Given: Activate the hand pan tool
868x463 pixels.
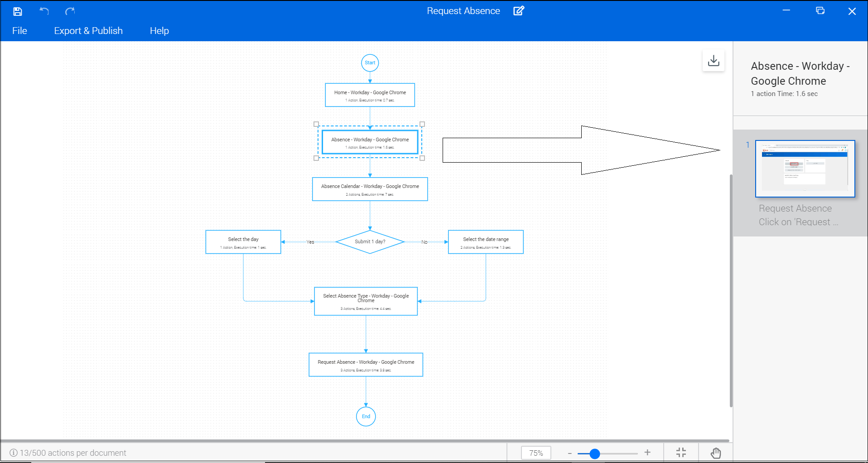Looking at the screenshot, I should tap(716, 452).
